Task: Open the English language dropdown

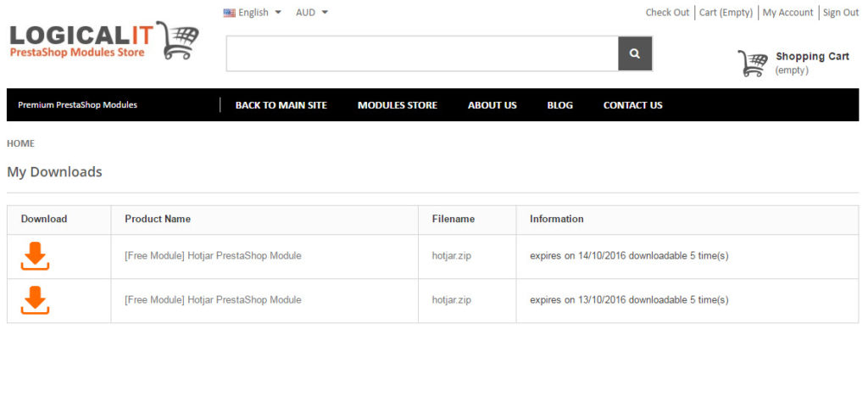Action: (x=253, y=13)
